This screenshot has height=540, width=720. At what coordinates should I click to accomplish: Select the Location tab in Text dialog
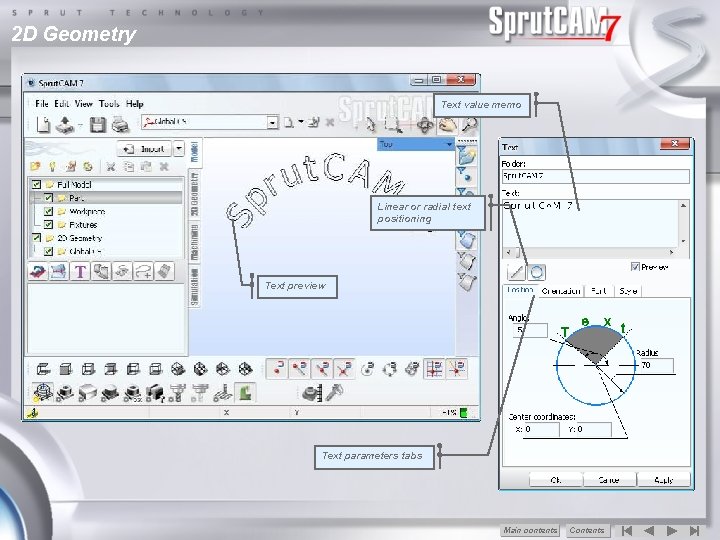520,290
